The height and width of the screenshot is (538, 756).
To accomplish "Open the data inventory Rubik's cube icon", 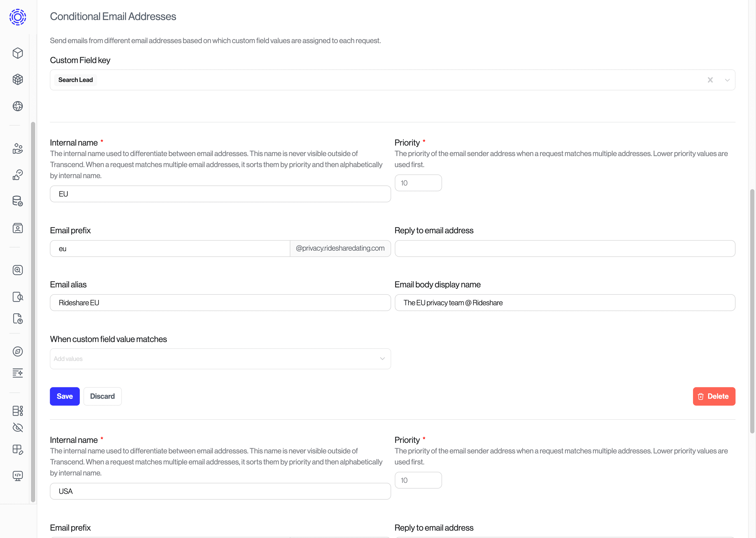I will click(x=18, y=80).
